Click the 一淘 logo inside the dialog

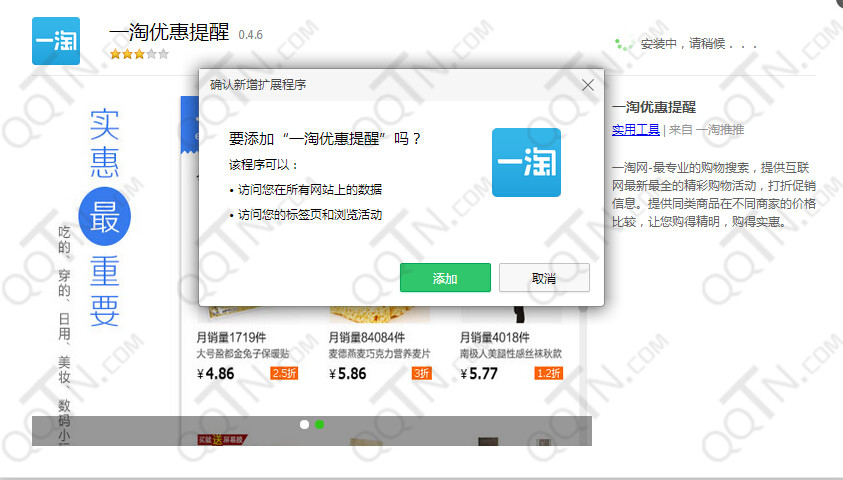526,162
